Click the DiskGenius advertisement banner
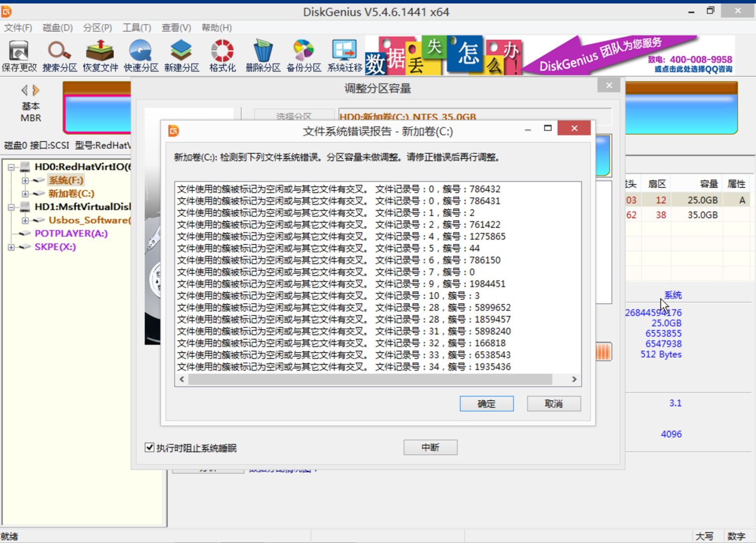 click(550, 55)
